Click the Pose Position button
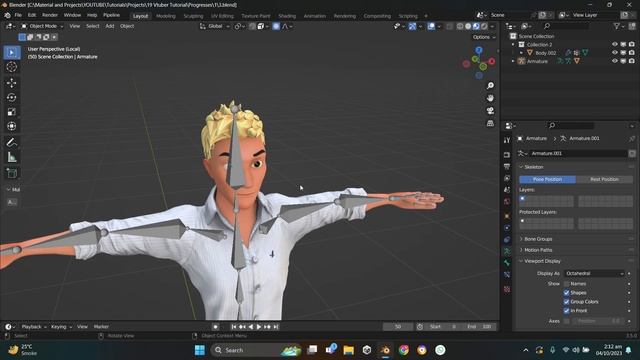Screen dimensions: 640x360 click(547, 179)
